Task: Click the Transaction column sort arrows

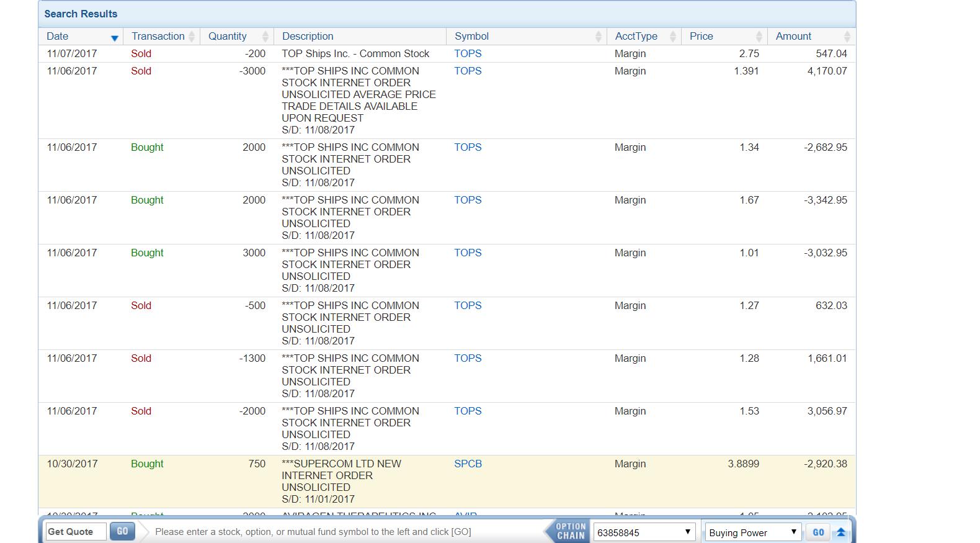Action: [x=192, y=37]
